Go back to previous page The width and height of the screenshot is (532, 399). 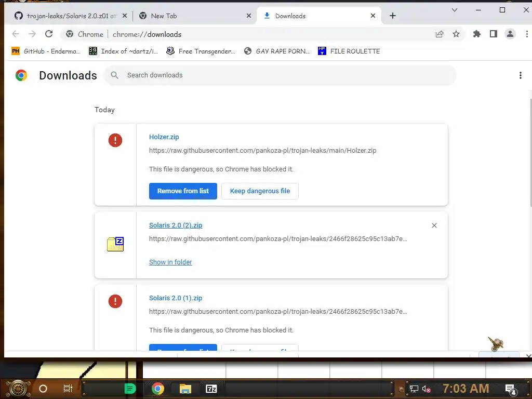tap(16, 34)
